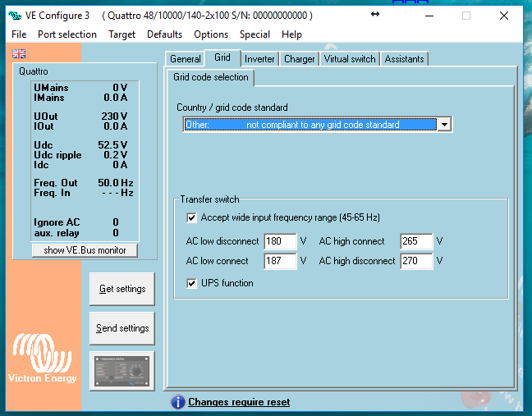Screen dimensions: 532x416
Task: Open the Port selection menu
Action: [67, 34]
